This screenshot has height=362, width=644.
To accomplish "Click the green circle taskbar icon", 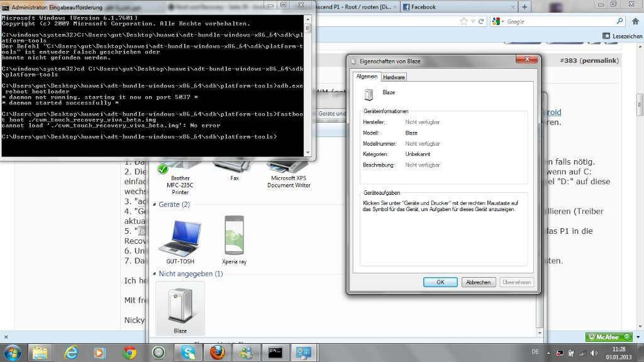I will click(x=158, y=353).
